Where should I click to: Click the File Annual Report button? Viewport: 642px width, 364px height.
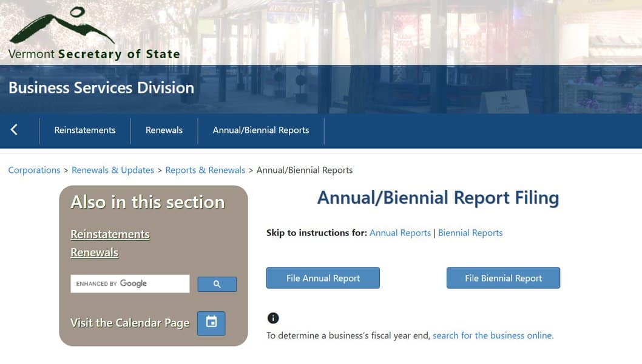(322, 278)
